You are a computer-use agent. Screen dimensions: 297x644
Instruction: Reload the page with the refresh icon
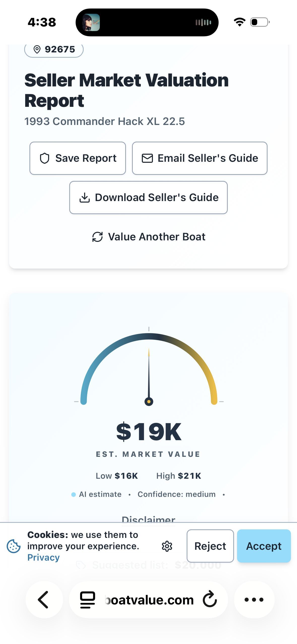click(210, 600)
